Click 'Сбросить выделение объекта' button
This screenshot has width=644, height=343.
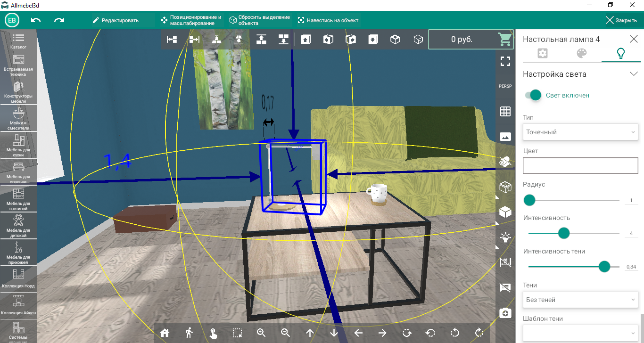[260, 20]
